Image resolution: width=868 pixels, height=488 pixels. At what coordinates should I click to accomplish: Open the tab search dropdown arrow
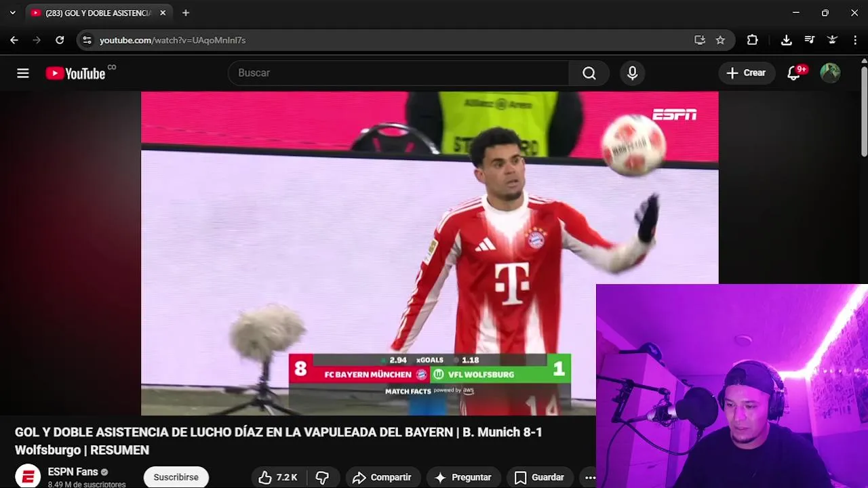coord(12,13)
